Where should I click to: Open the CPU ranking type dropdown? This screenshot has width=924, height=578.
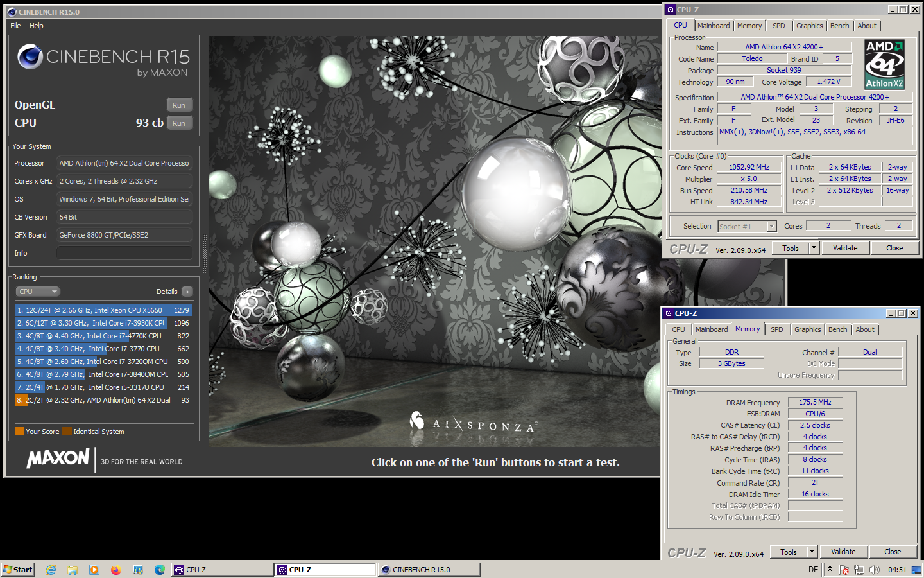point(37,292)
